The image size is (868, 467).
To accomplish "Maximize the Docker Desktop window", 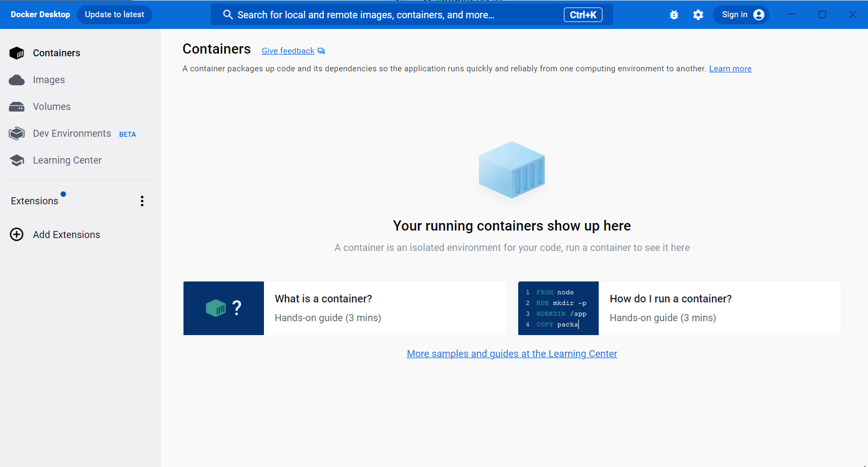I will pos(822,14).
